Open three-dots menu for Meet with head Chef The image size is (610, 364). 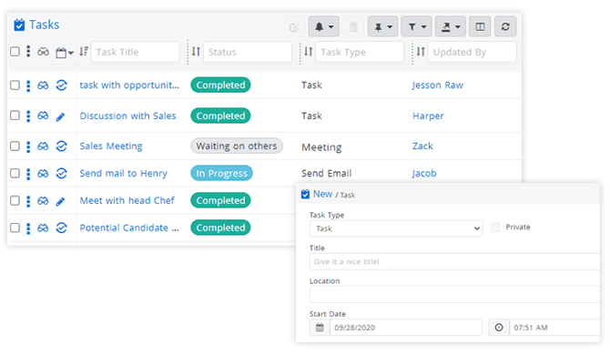[28, 201]
